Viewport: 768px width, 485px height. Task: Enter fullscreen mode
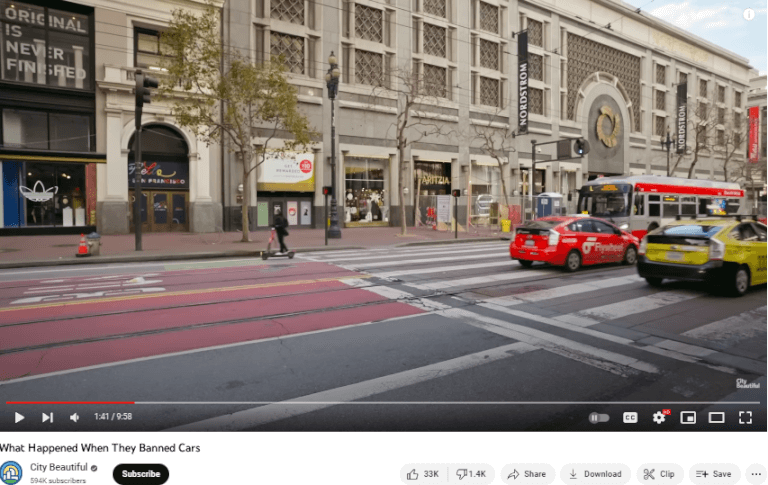745,417
